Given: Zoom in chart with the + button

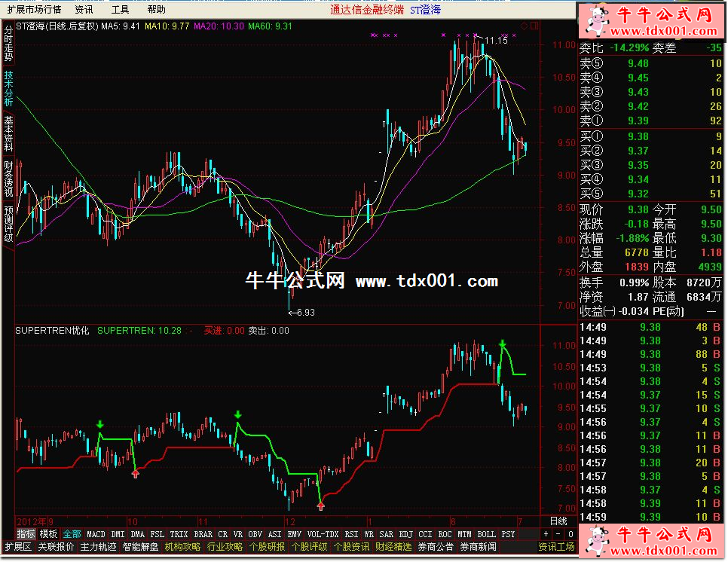Looking at the screenshot, I should (546, 534).
